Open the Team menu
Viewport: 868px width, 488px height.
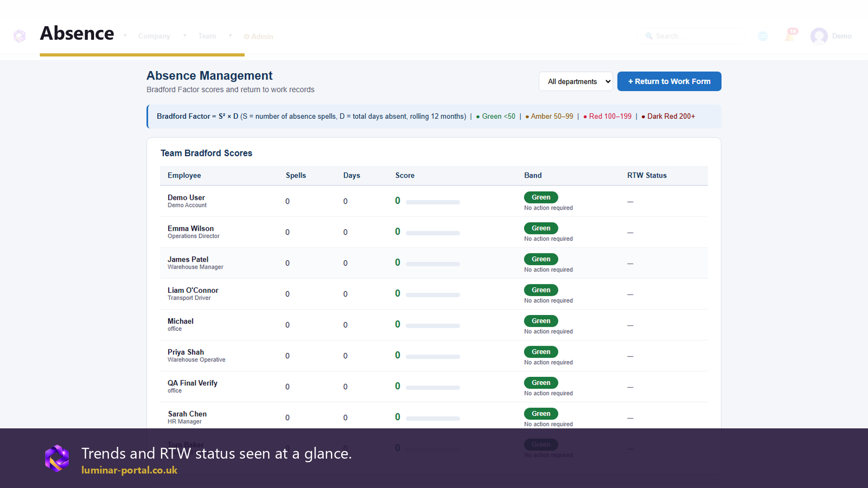207,36
